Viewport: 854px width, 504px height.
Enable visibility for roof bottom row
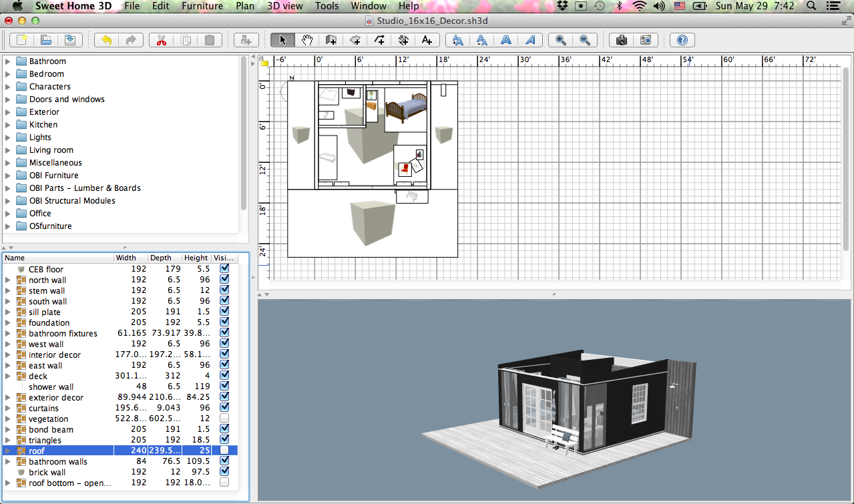[224, 482]
